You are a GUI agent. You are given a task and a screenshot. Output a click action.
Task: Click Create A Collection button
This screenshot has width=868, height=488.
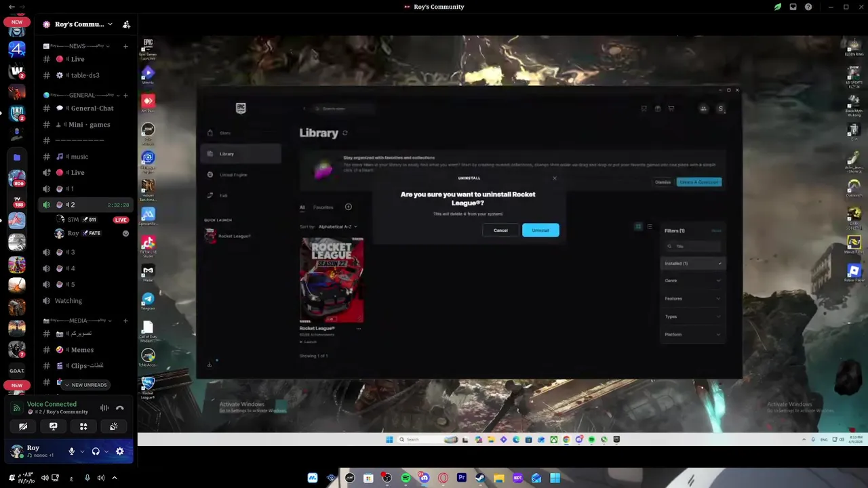point(699,182)
